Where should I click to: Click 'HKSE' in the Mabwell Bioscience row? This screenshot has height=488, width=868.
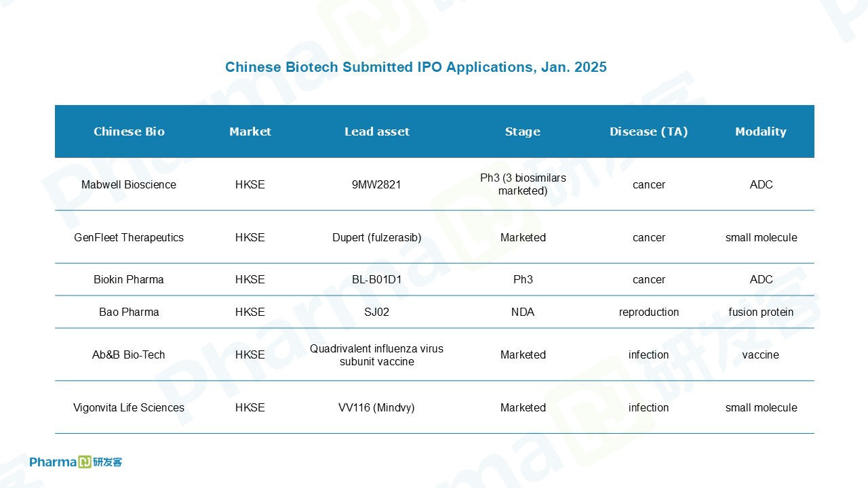point(250,184)
